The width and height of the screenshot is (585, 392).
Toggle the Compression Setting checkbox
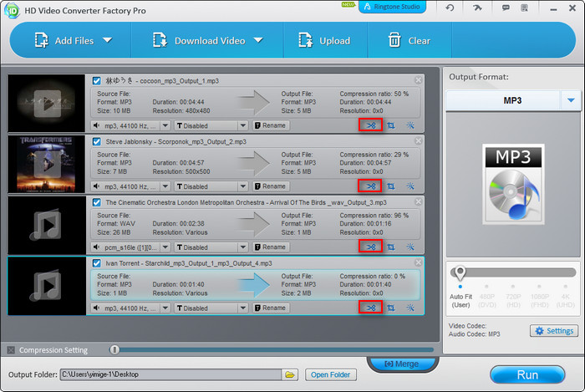(11, 350)
